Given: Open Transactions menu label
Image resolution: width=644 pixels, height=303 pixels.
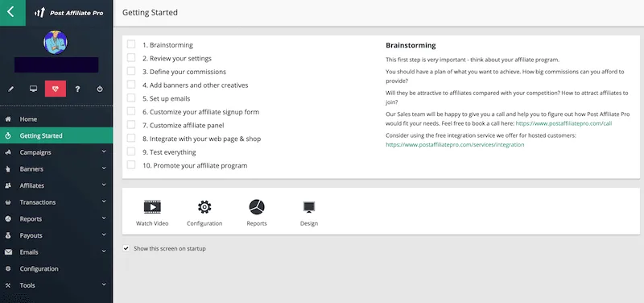Looking at the screenshot, I should pos(37,202).
